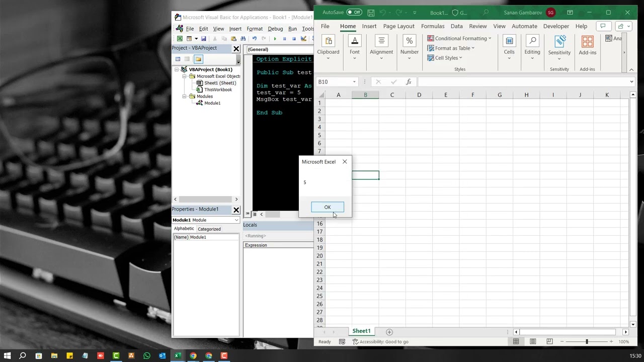Close the Properties - Module1 pane
The width and height of the screenshot is (644, 362).
coord(236,209)
